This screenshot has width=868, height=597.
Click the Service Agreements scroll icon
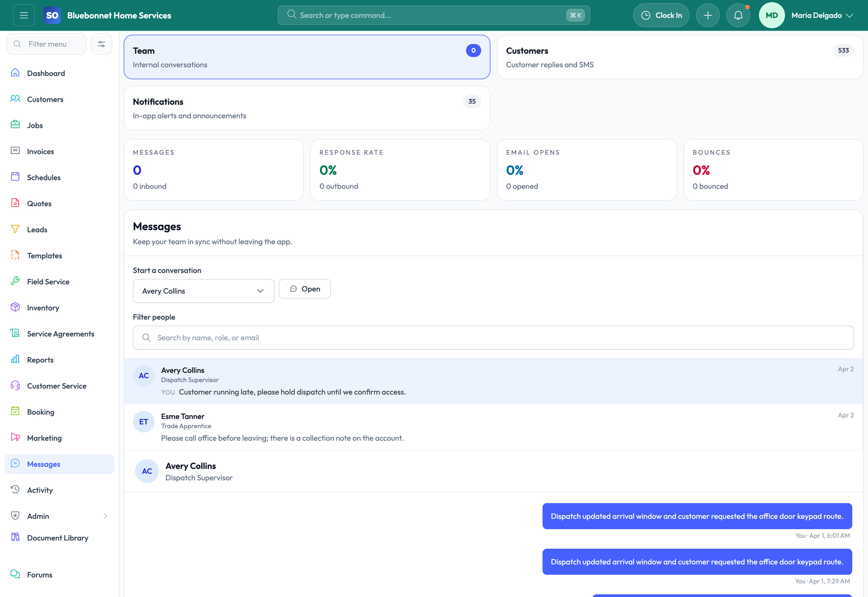(15, 333)
